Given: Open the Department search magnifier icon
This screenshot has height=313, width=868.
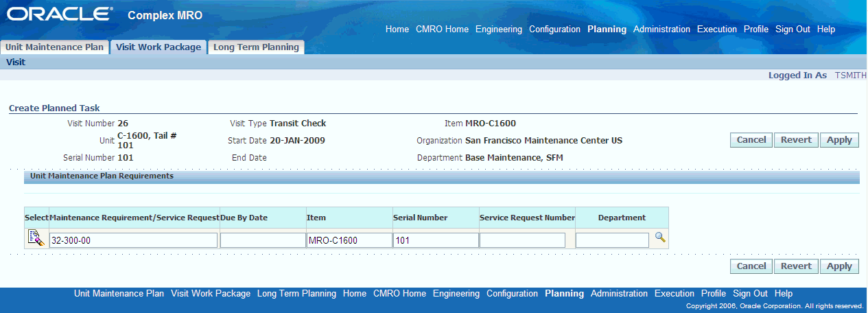Looking at the screenshot, I should 659,237.
